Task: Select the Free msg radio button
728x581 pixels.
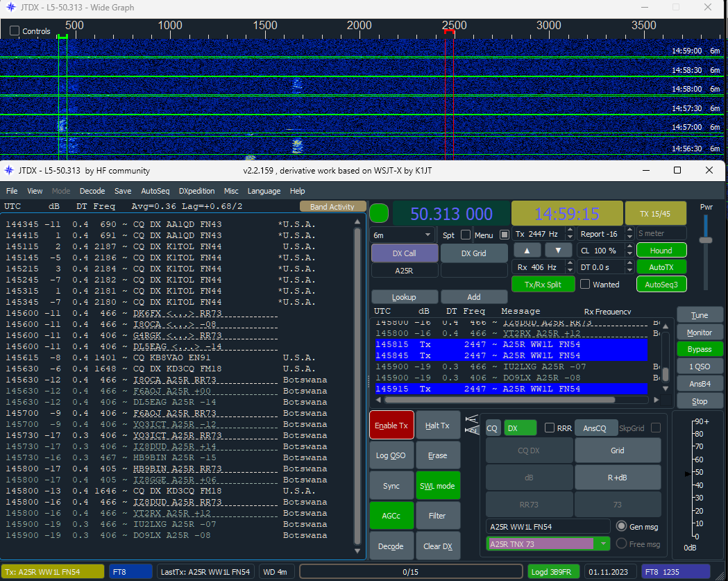Action: coord(621,544)
